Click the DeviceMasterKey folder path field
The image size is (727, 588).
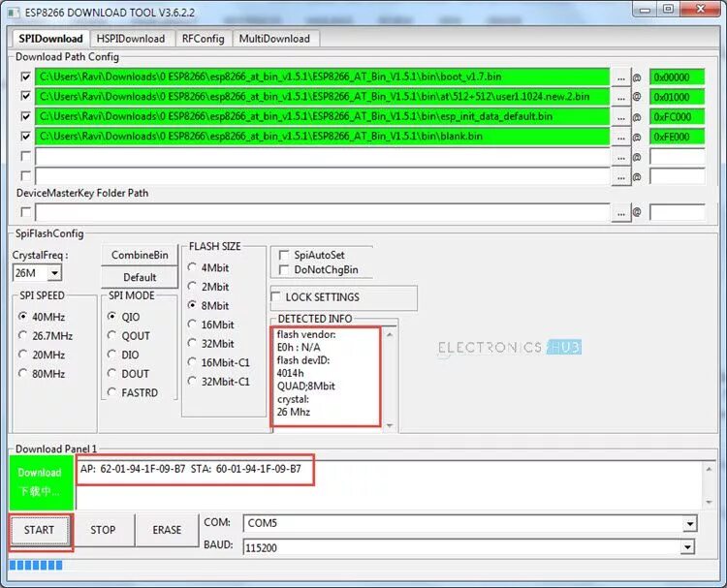[x=323, y=213]
